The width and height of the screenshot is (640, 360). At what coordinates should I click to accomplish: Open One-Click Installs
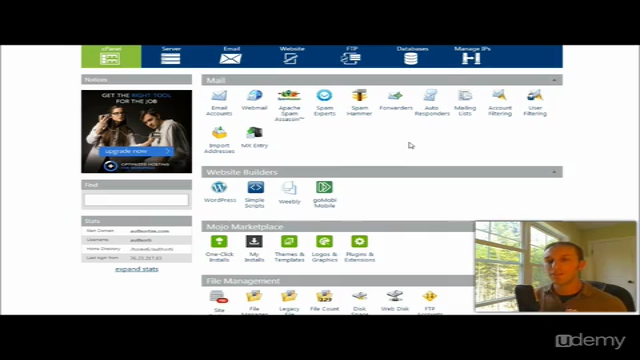point(219,249)
